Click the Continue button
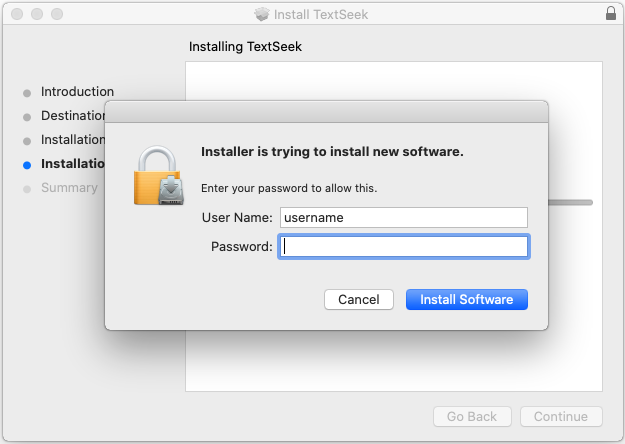The height and width of the screenshot is (444, 625). click(560, 416)
